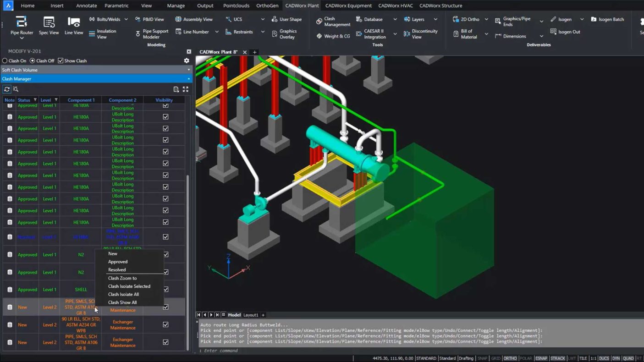
Task: Click the Weight & CG tool
Action: tap(333, 36)
